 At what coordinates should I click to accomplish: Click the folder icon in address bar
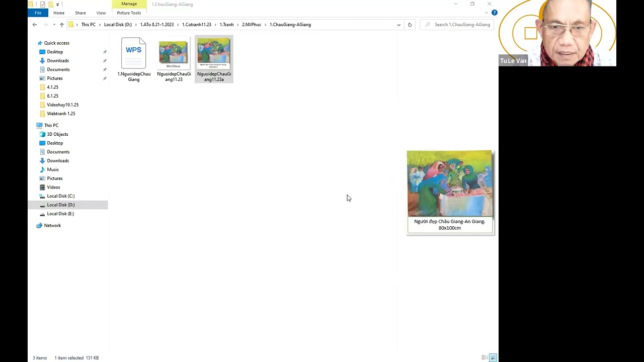pos(71,25)
